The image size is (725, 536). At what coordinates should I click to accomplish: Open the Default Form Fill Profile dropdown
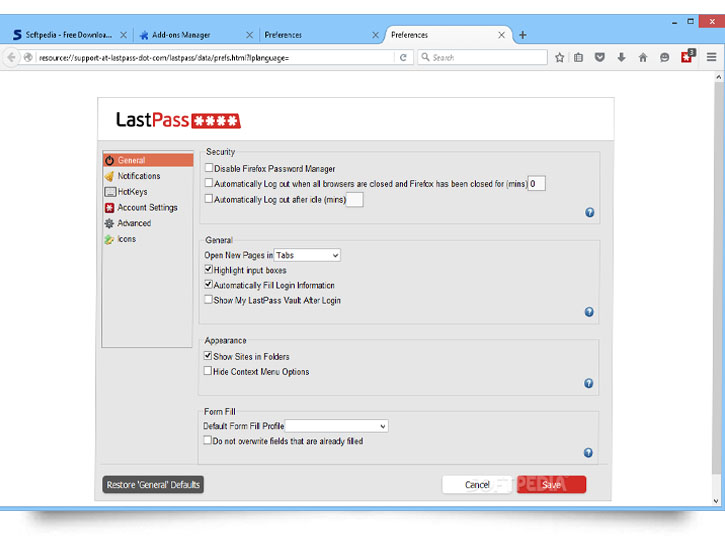pos(337,426)
